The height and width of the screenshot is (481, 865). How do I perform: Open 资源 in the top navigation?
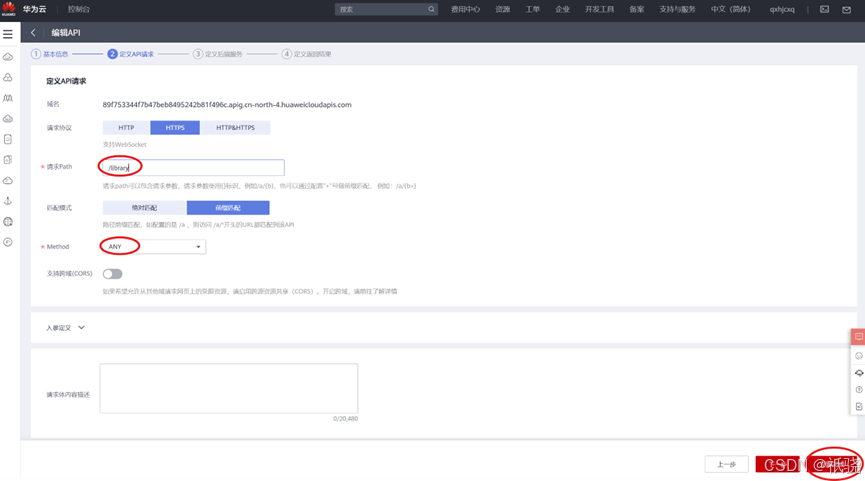coord(503,9)
